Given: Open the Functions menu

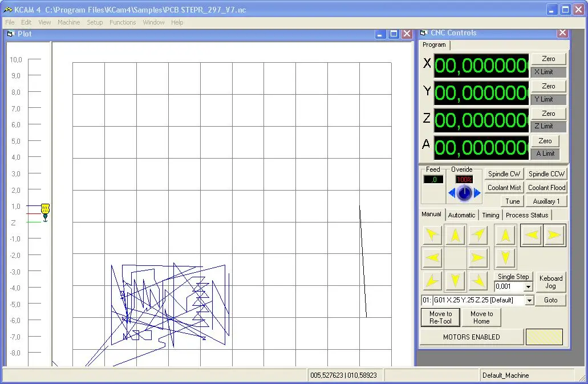Looking at the screenshot, I should coord(123,22).
